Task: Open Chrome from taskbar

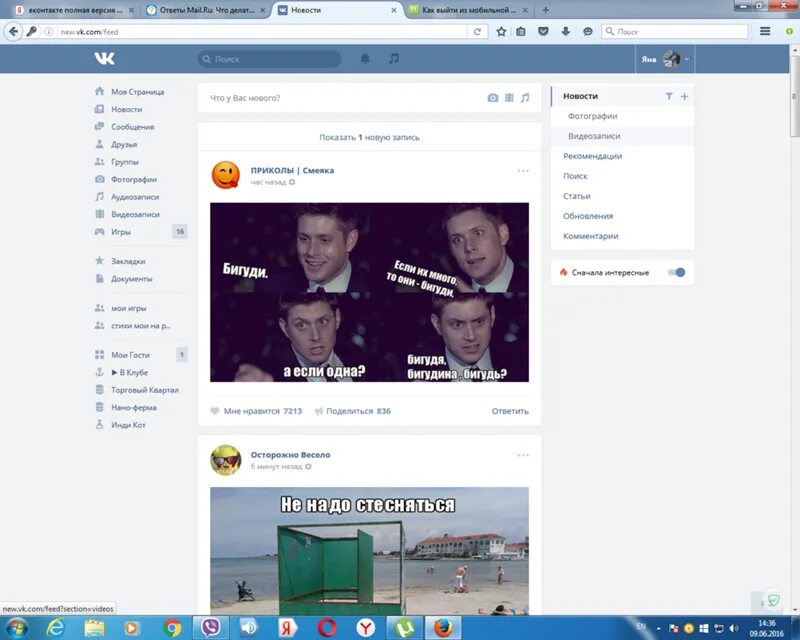Action: point(172,627)
